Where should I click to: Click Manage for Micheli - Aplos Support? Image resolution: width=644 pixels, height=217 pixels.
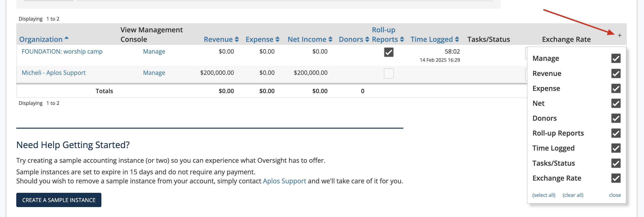(x=154, y=73)
